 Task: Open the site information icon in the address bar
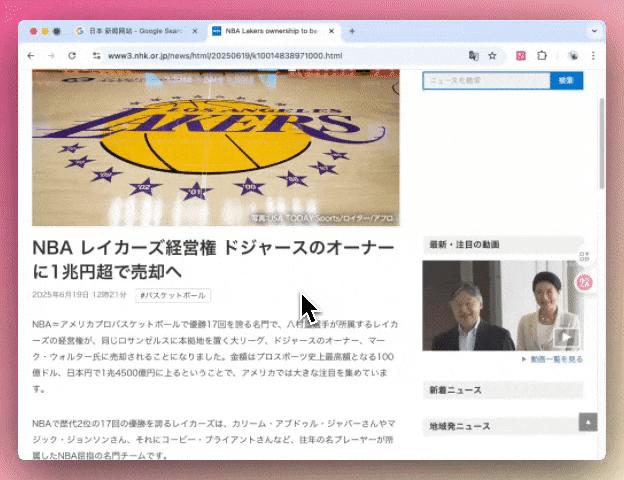click(x=96, y=56)
